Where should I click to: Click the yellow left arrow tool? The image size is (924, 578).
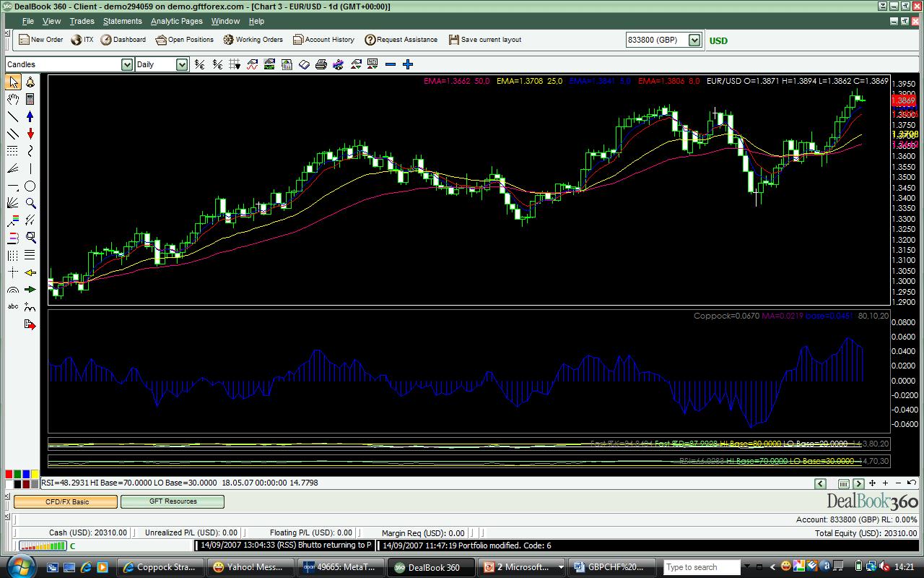tap(30, 272)
